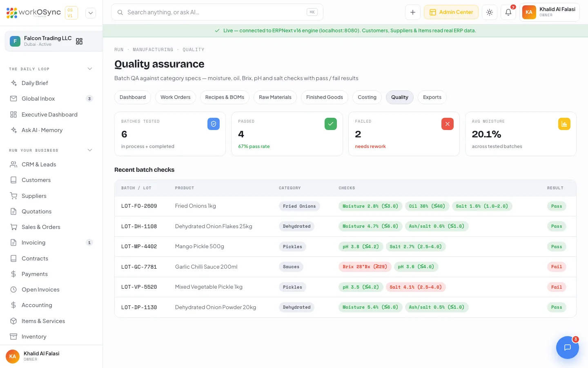
Task: Open the Admin Center button
Action: pos(451,12)
